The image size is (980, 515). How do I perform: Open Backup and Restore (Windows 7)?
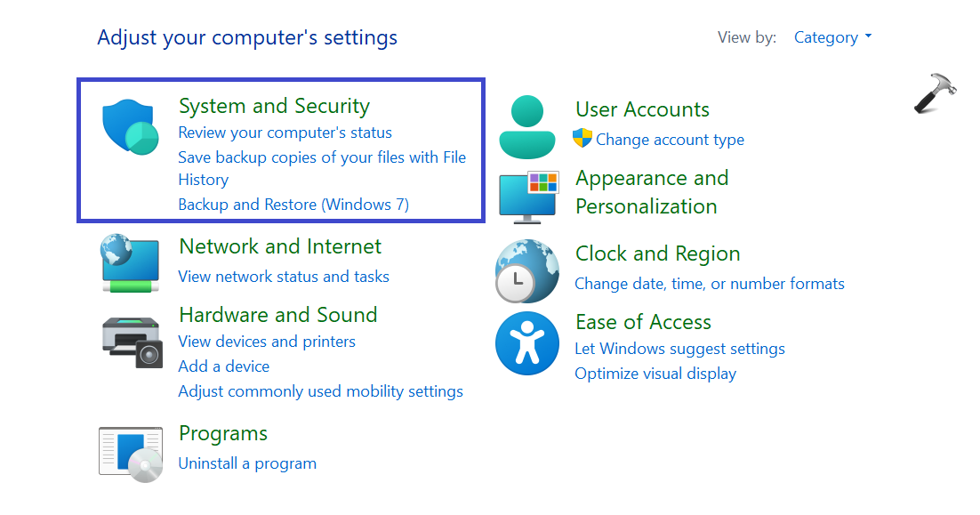pos(293,205)
